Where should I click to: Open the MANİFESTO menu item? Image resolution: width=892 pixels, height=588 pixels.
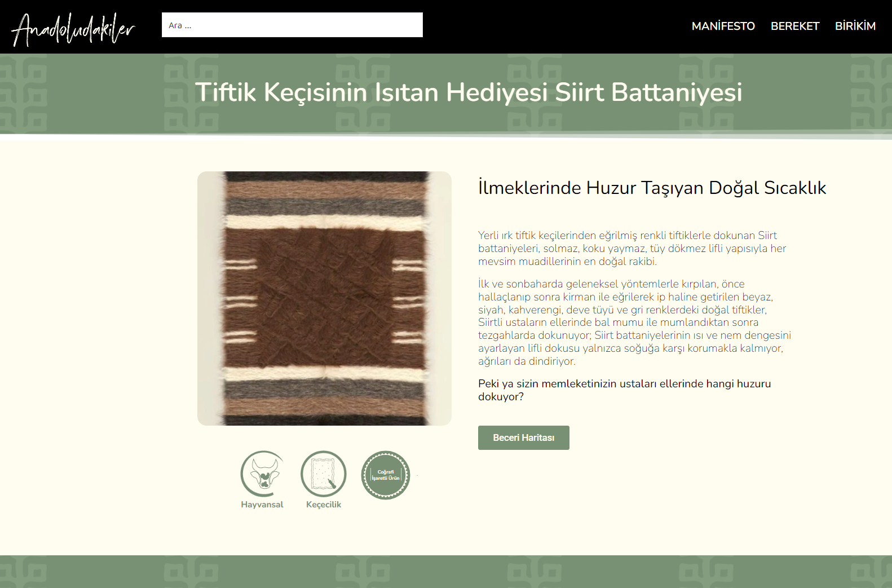click(723, 26)
